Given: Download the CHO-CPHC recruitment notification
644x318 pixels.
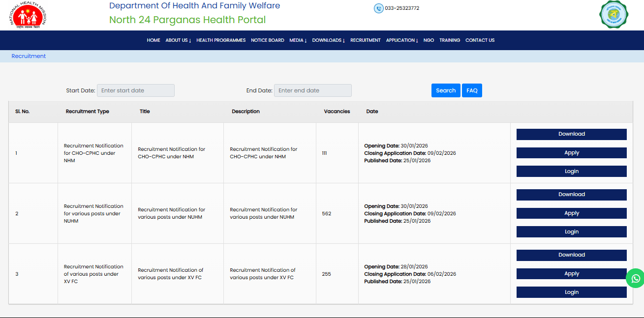Looking at the screenshot, I should (x=571, y=134).
